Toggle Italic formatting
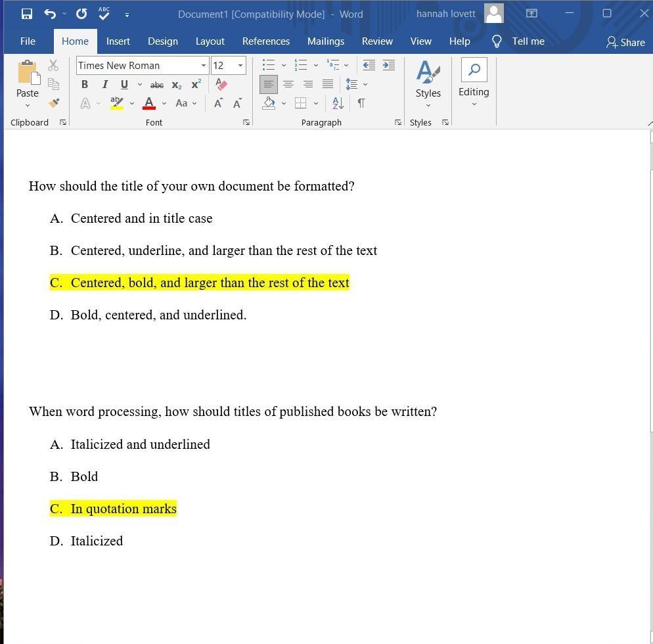The height and width of the screenshot is (644, 653). [104, 85]
